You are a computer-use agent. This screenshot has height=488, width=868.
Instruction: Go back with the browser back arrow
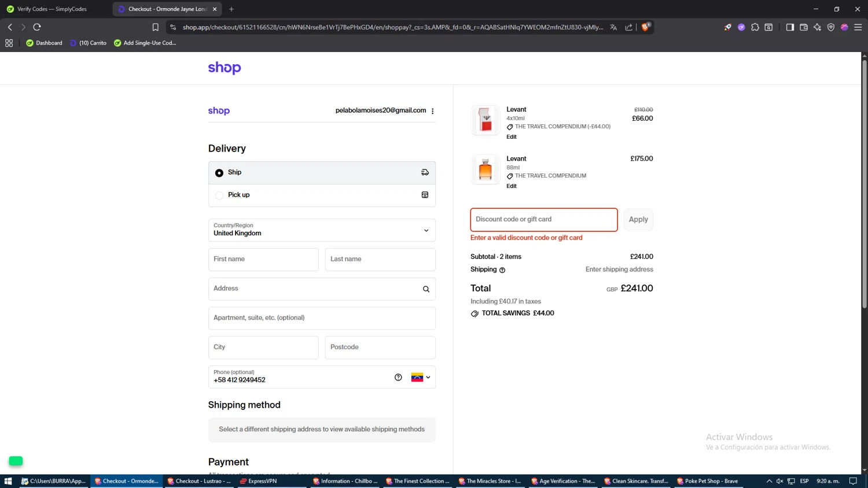(x=10, y=27)
